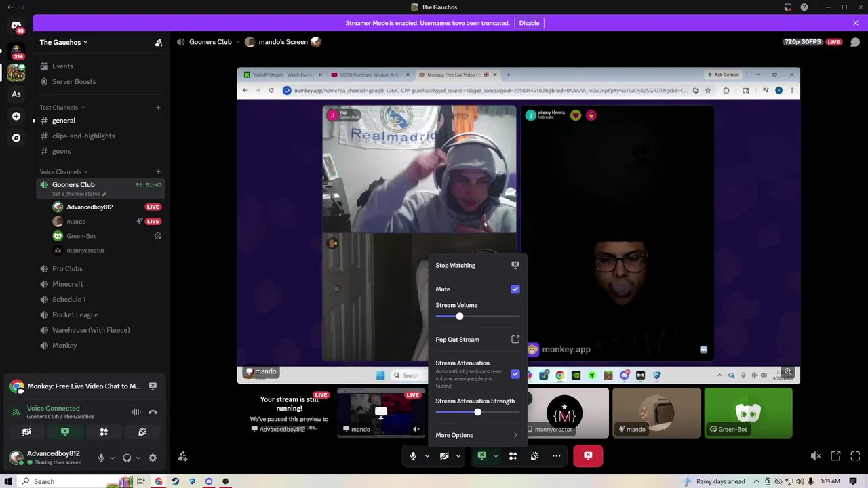Viewport: 868px width, 488px height.
Task: Expand The Gauchos server dropdown
Action: 64,42
